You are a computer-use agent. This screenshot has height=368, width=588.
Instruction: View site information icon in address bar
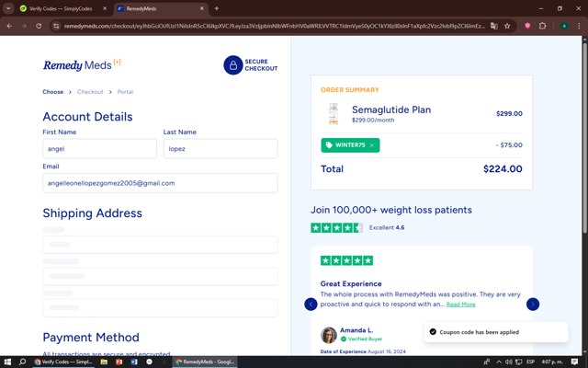[x=56, y=26]
